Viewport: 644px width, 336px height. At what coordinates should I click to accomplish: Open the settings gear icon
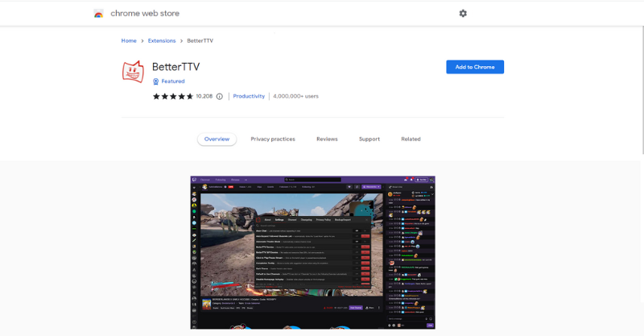point(463,13)
